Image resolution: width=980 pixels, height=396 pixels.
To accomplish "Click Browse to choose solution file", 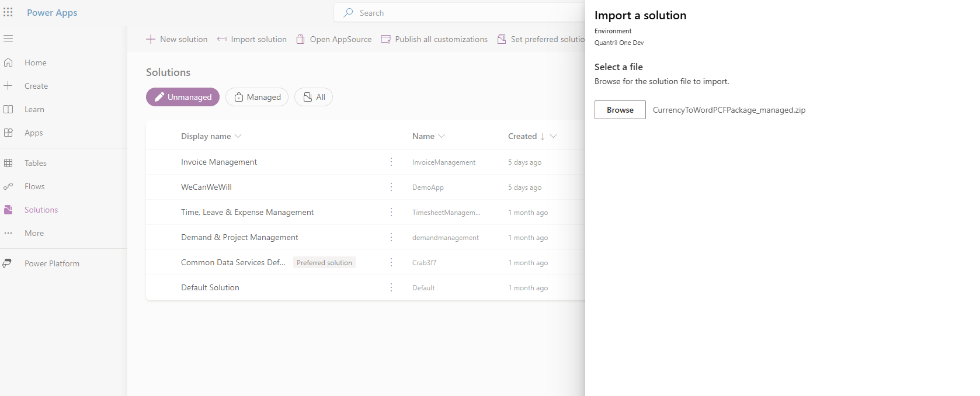I will (620, 110).
